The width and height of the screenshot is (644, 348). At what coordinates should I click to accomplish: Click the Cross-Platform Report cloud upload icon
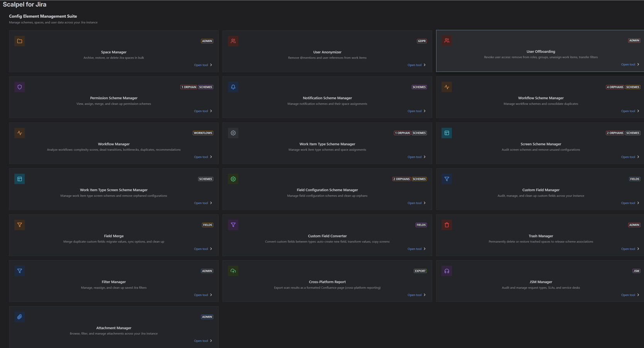pyautogui.click(x=233, y=271)
